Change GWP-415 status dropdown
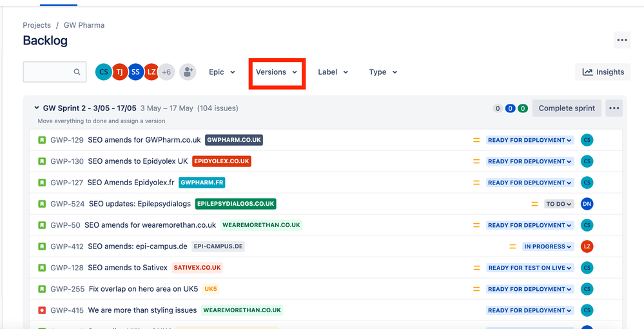Screen dimensions: 644x329 pos(530,310)
